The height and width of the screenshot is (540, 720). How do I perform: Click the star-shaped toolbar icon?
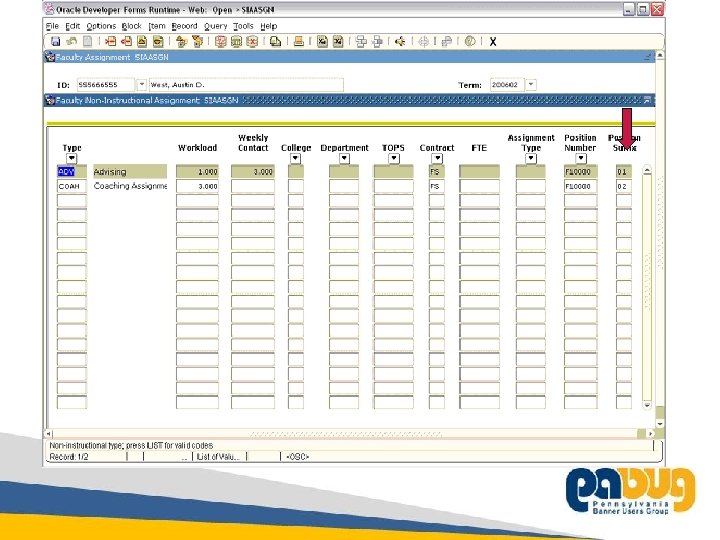tap(400, 41)
